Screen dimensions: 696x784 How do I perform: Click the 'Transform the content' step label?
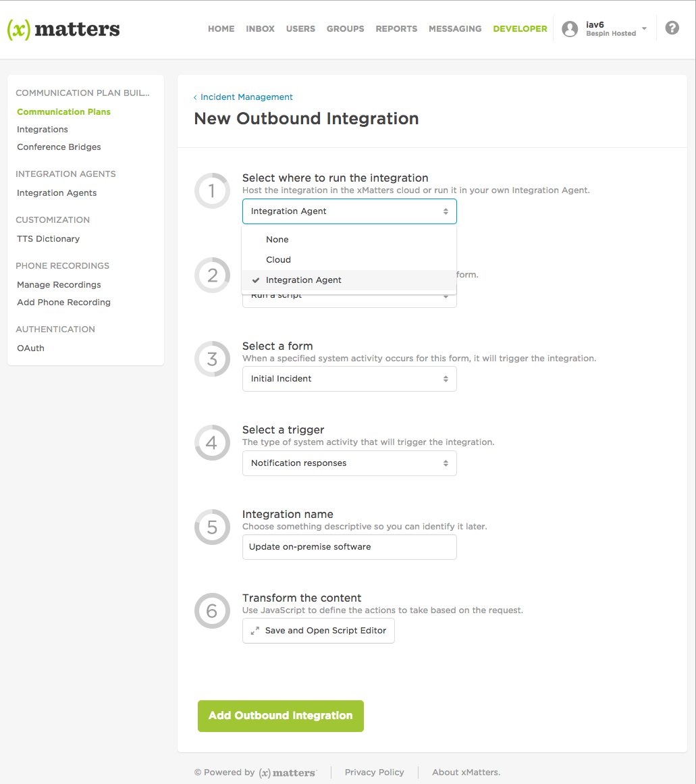[x=302, y=598]
